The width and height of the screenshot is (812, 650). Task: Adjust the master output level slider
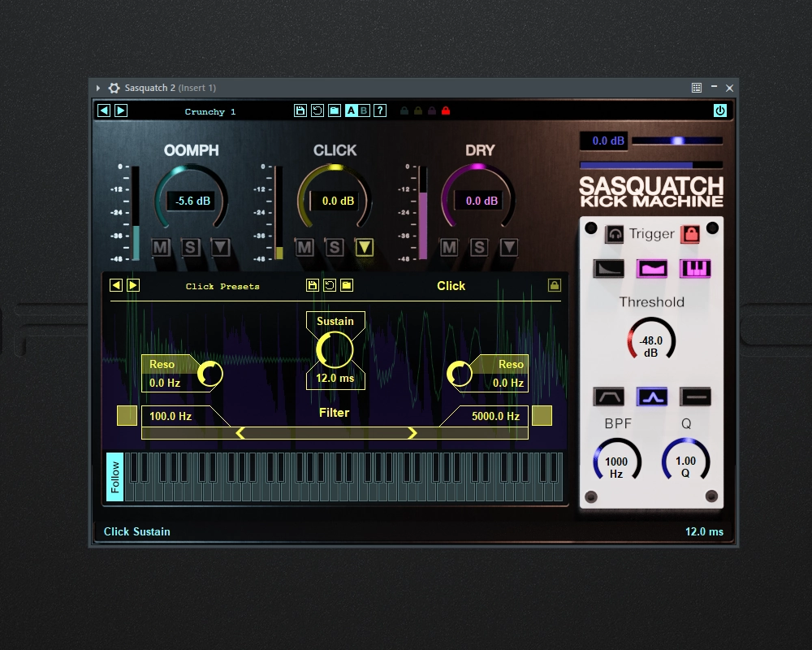tap(677, 141)
